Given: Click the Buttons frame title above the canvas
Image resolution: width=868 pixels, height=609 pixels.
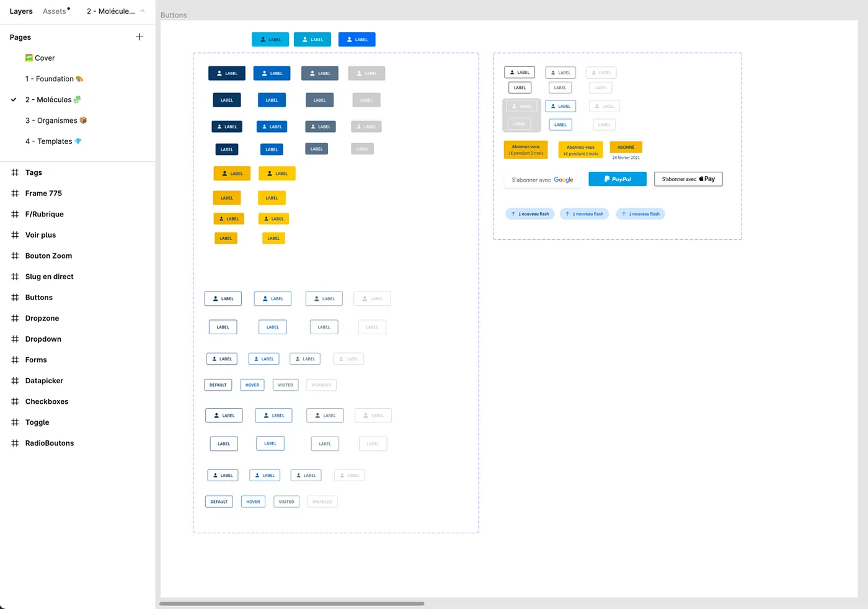Looking at the screenshot, I should pyautogui.click(x=174, y=15).
